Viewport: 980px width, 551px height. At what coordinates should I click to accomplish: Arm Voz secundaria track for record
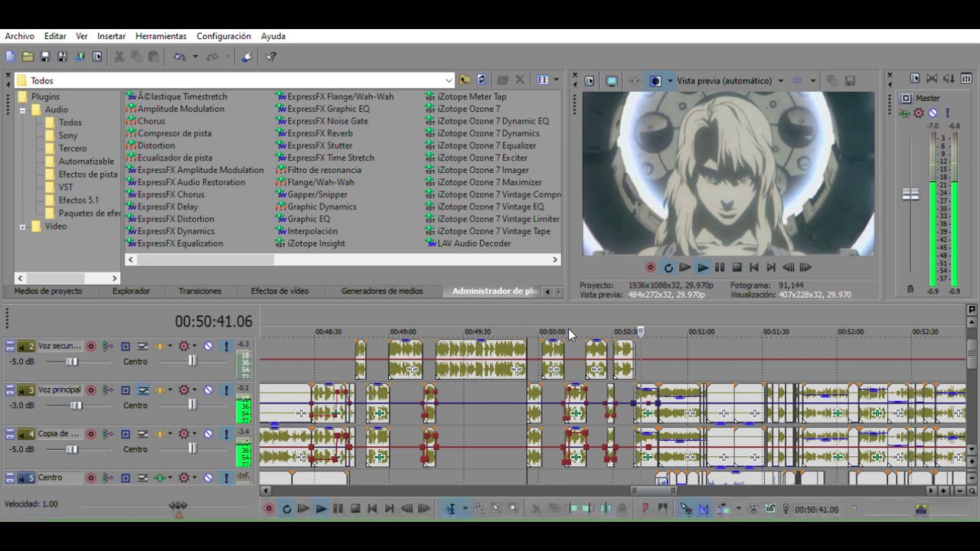click(x=91, y=346)
